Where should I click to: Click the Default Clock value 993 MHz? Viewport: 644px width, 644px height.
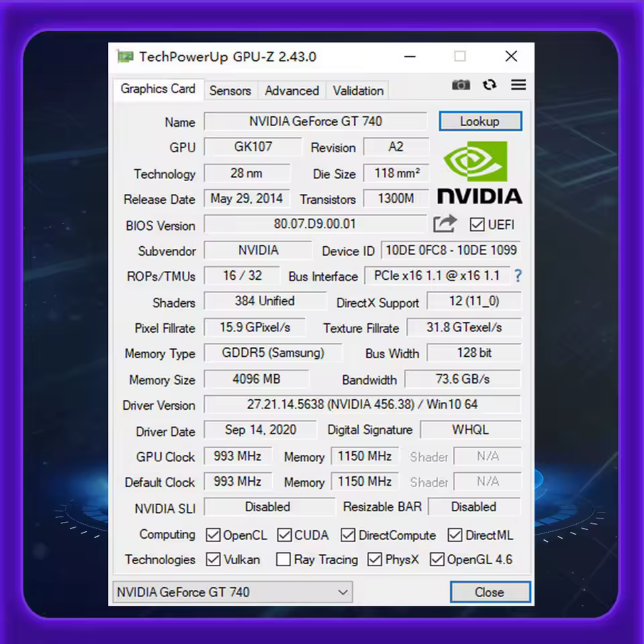pyautogui.click(x=237, y=482)
